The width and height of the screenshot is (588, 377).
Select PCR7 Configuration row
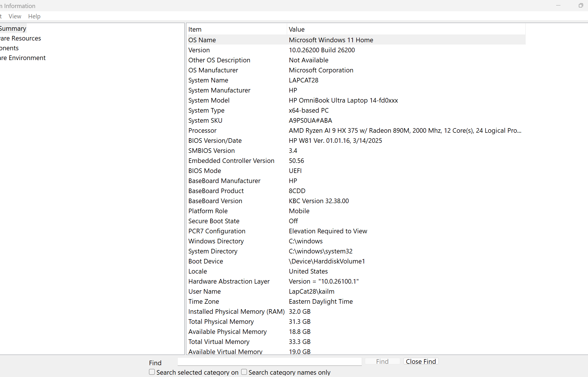(357, 231)
